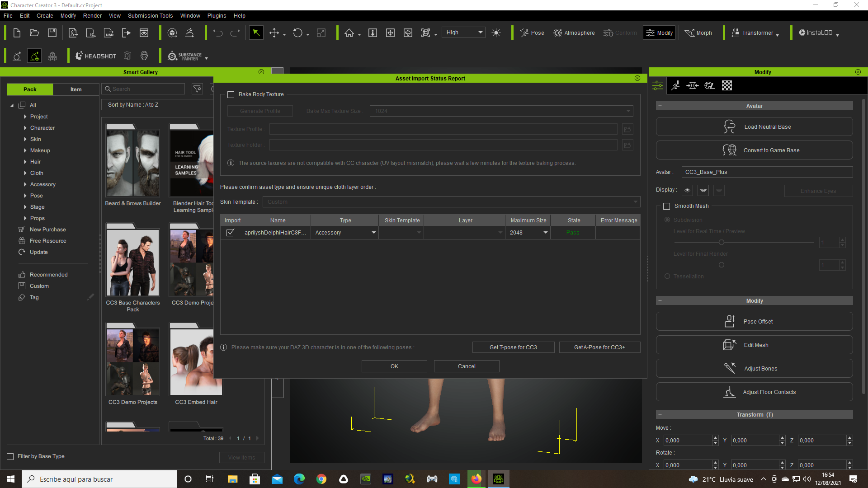Click the Adjust Bones button
The image size is (868, 488).
pyautogui.click(x=754, y=368)
